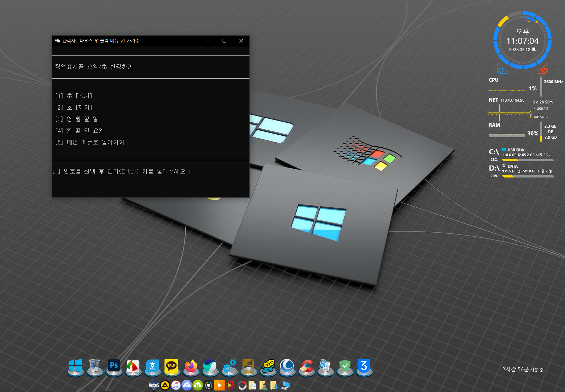Open the pink music note iTunes icon
Viewport: 565px width, 392px height.
click(176, 385)
